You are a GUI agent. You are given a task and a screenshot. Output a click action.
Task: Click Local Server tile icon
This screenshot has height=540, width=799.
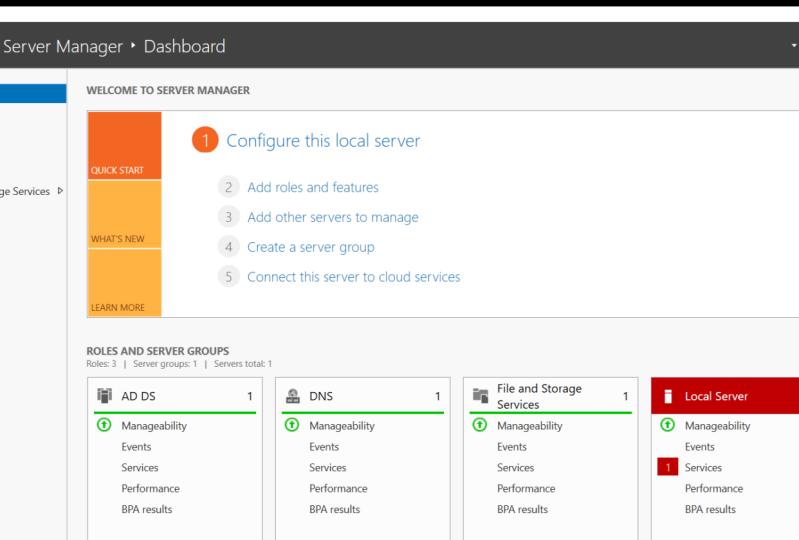pyautogui.click(x=668, y=396)
